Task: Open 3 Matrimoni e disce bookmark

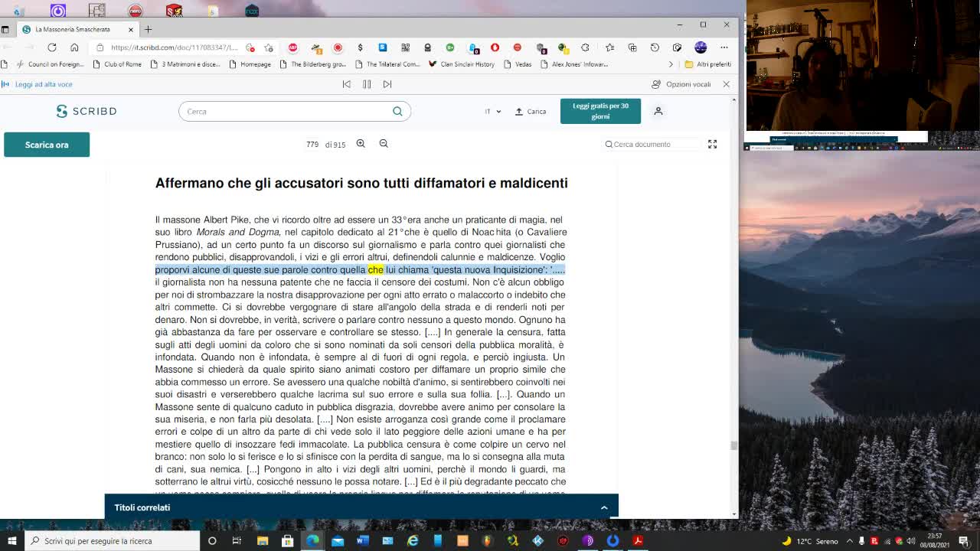Action: (x=185, y=64)
